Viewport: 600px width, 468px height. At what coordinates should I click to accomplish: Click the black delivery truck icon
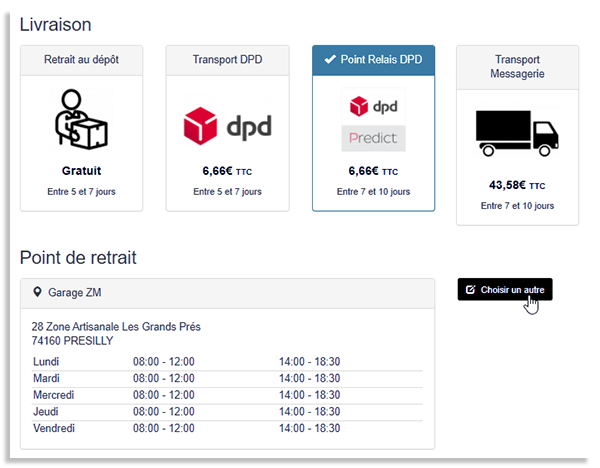point(517,133)
